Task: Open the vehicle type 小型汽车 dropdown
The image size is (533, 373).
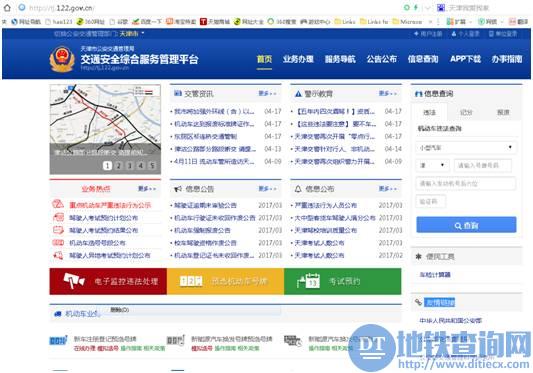Action: (466, 148)
